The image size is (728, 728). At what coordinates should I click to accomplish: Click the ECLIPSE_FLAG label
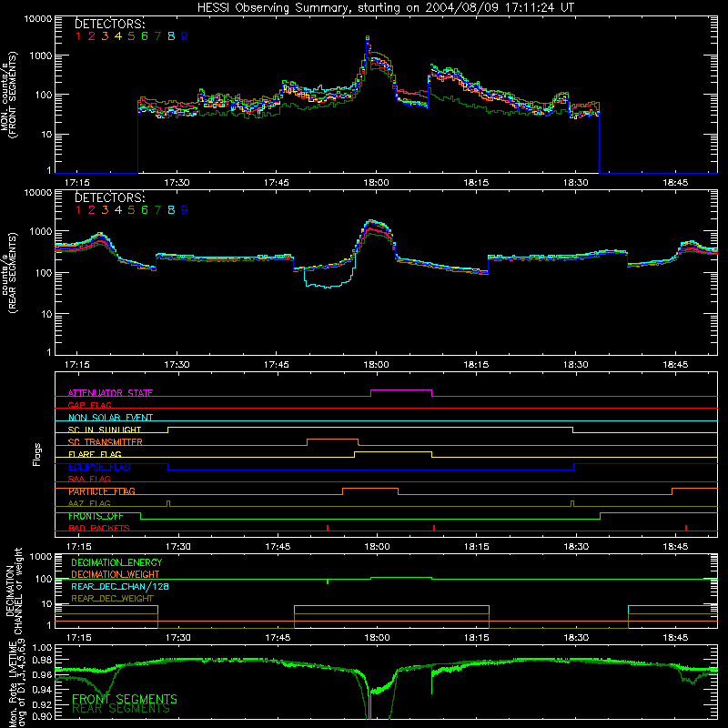click(x=99, y=467)
